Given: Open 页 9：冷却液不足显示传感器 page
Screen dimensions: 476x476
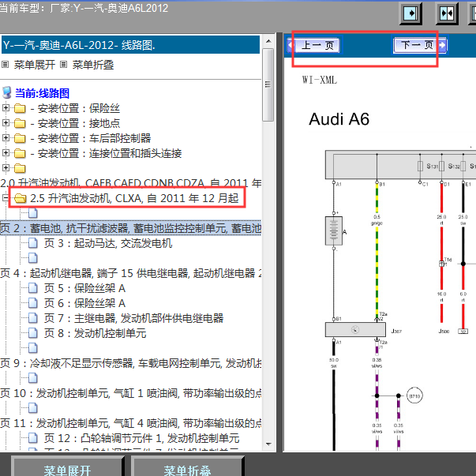Looking at the screenshot, I should coord(130,363).
